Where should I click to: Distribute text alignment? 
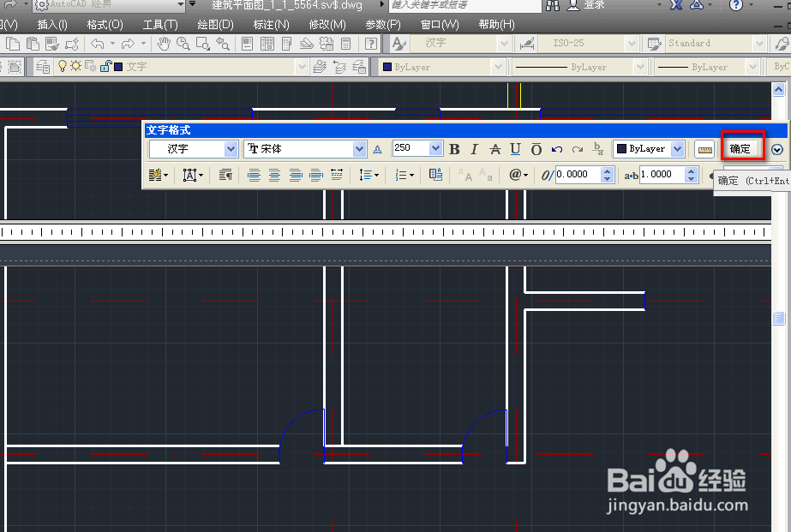coord(337,175)
